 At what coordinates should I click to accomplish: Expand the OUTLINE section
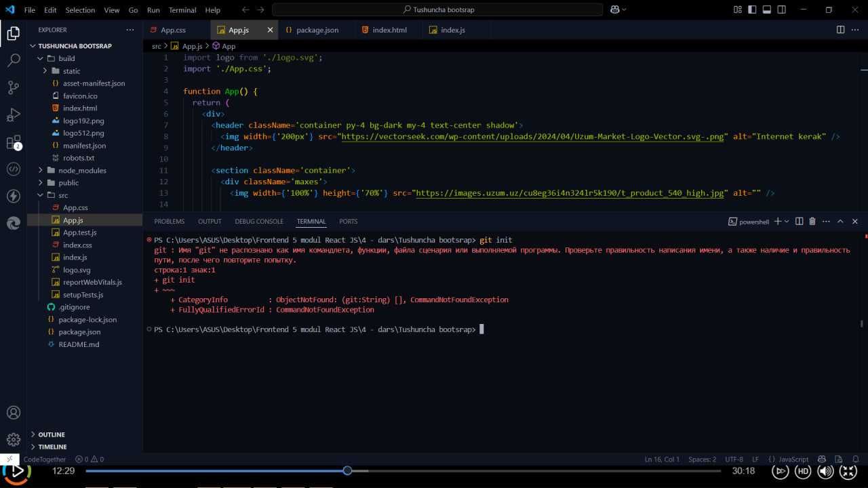pyautogui.click(x=85, y=434)
